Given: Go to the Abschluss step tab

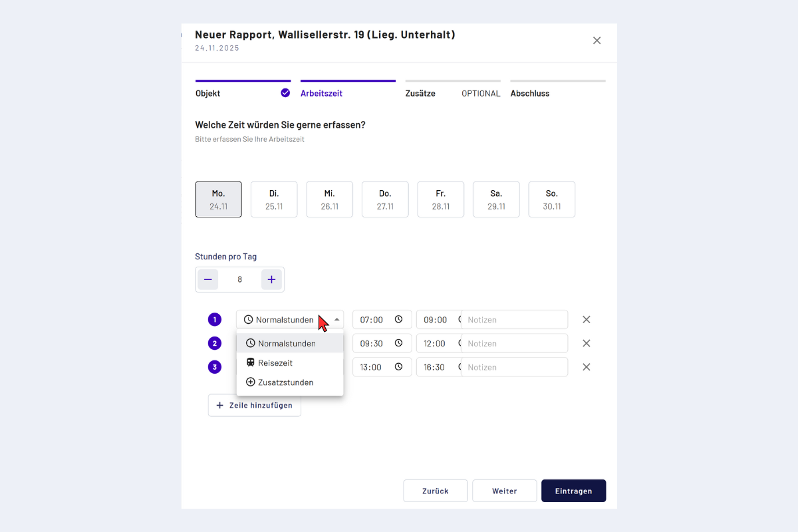Looking at the screenshot, I should click(x=530, y=94).
